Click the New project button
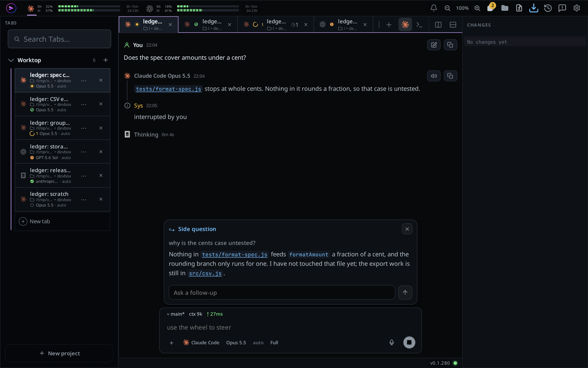The height and width of the screenshot is (368, 588). 59,353
